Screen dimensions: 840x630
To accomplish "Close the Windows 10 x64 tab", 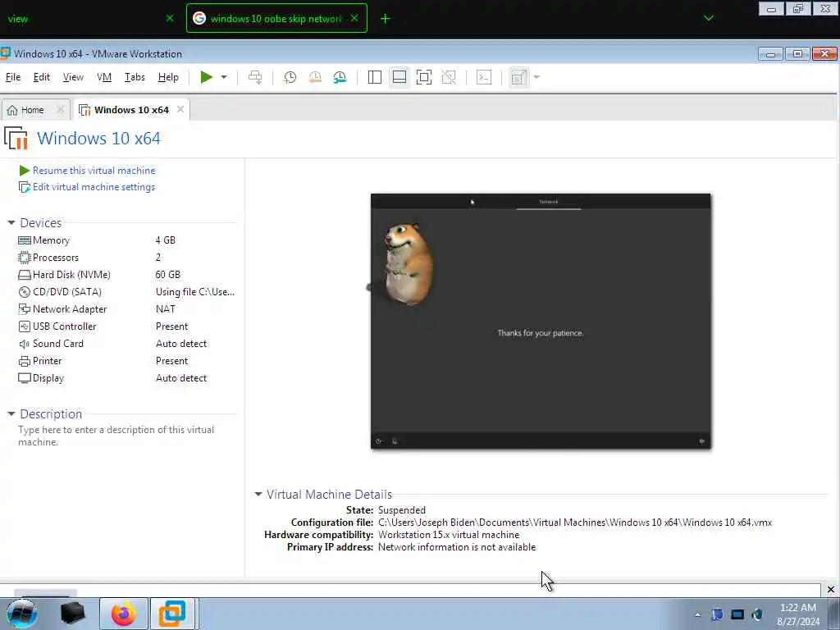I will pos(180,109).
